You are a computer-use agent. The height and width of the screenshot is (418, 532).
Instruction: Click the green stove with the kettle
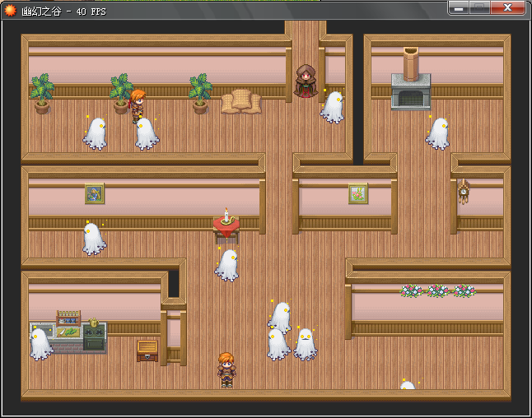pyautogui.click(x=94, y=334)
